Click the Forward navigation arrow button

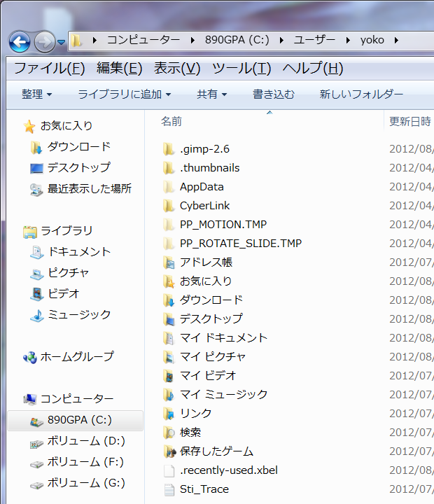click(x=44, y=41)
